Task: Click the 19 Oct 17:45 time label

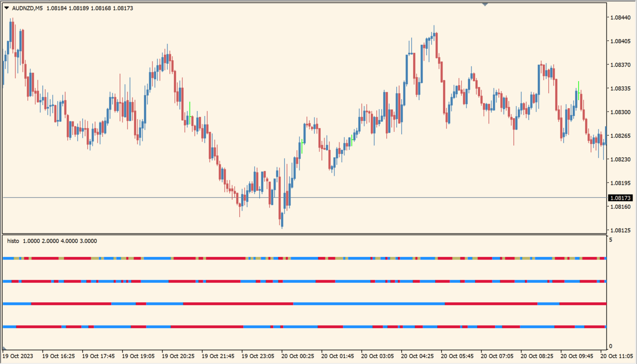Action: pyautogui.click(x=99, y=356)
